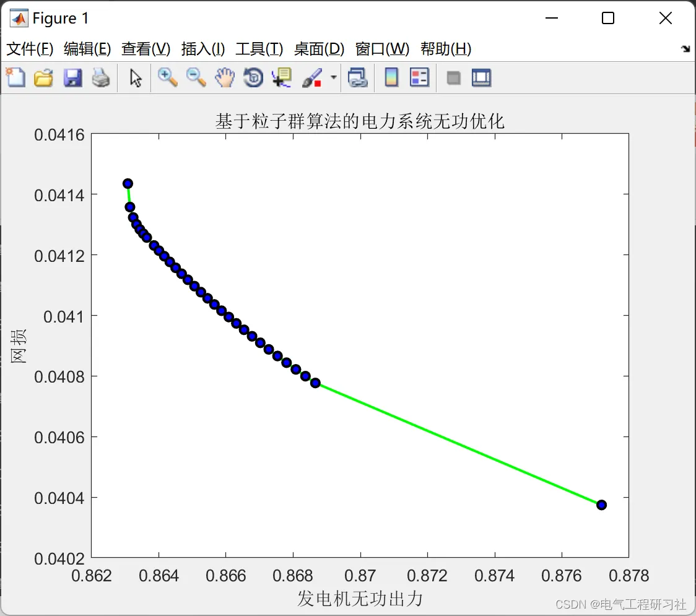Select the Zoom Out magnifier tool

point(196,77)
